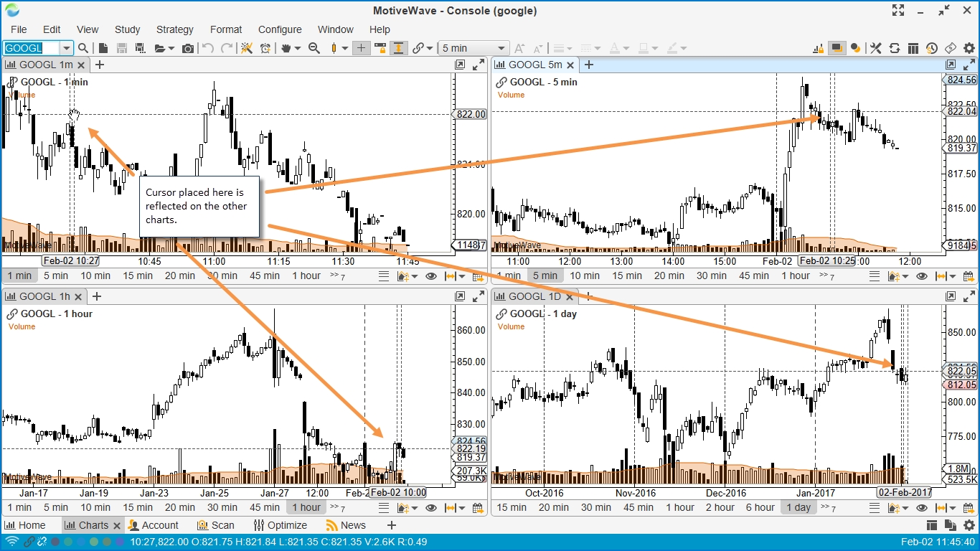Toggle the lock price scale button
The width and height of the screenshot is (980, 551).
click(x=380, y=48)
